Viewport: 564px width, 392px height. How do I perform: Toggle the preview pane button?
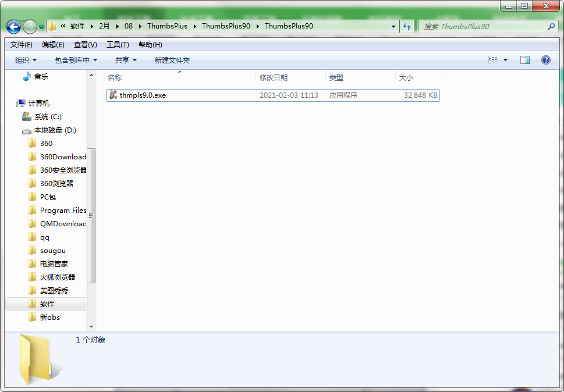point(525,60)
